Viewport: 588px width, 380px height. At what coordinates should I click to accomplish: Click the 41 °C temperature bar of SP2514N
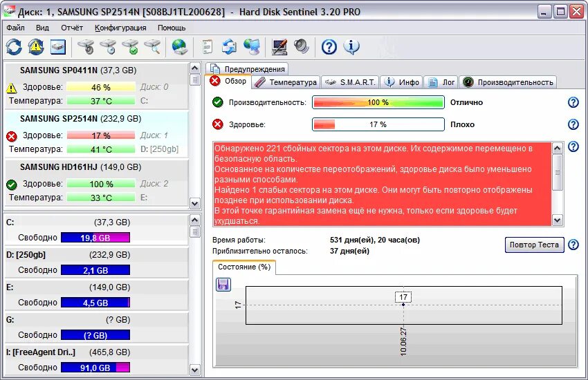click(101, 149)
